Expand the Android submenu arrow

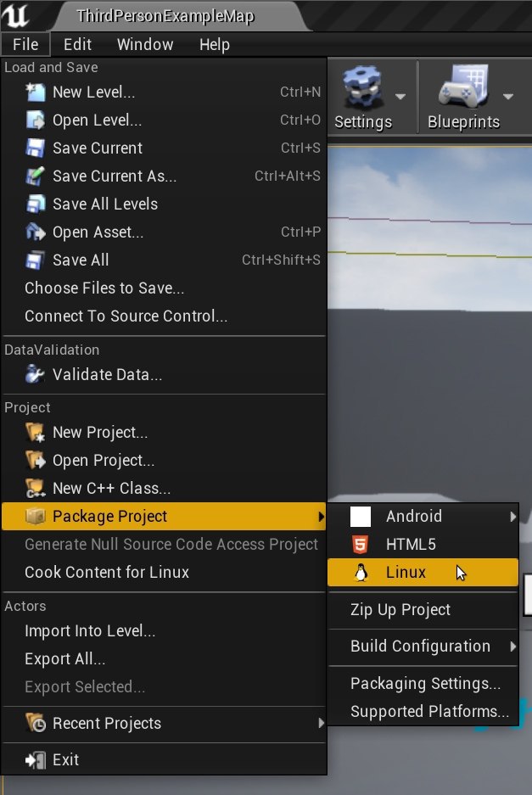(x=512, y=517)
